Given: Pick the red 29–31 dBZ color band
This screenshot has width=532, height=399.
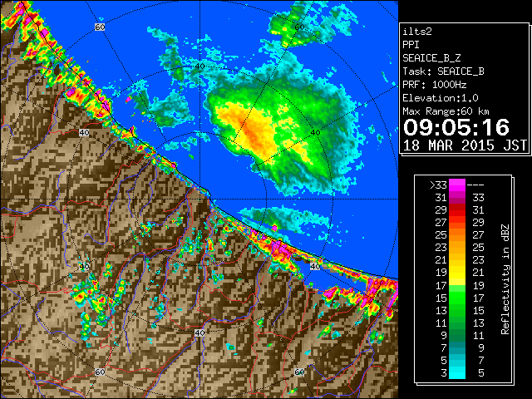Looking at the screenshot, I should click(457, 210).
